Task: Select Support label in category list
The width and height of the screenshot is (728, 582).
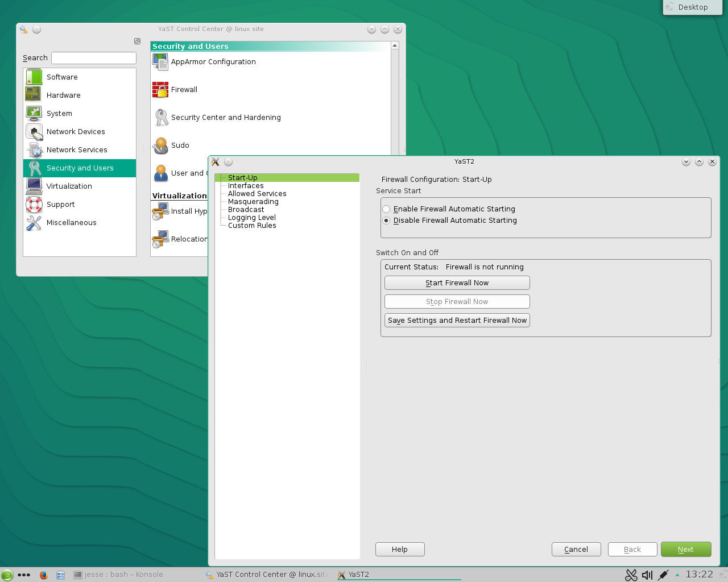Action: (60, 204)
